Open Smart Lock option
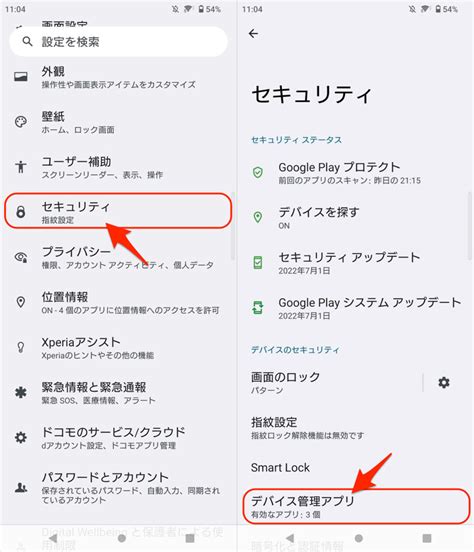Screen dimensions: 474x552 [x=355, y=468]
